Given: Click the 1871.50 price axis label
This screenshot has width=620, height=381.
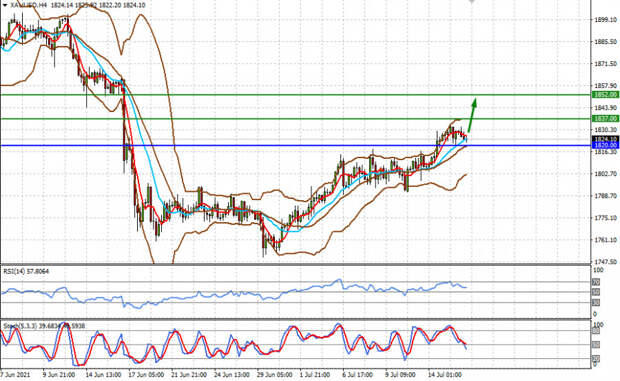Looking at the screenshot, I should pos(606,64).
